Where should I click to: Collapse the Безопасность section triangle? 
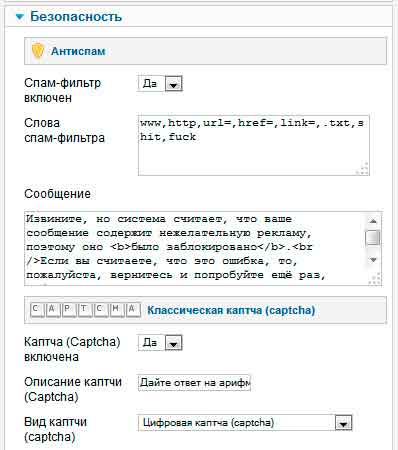coord(20,17)
